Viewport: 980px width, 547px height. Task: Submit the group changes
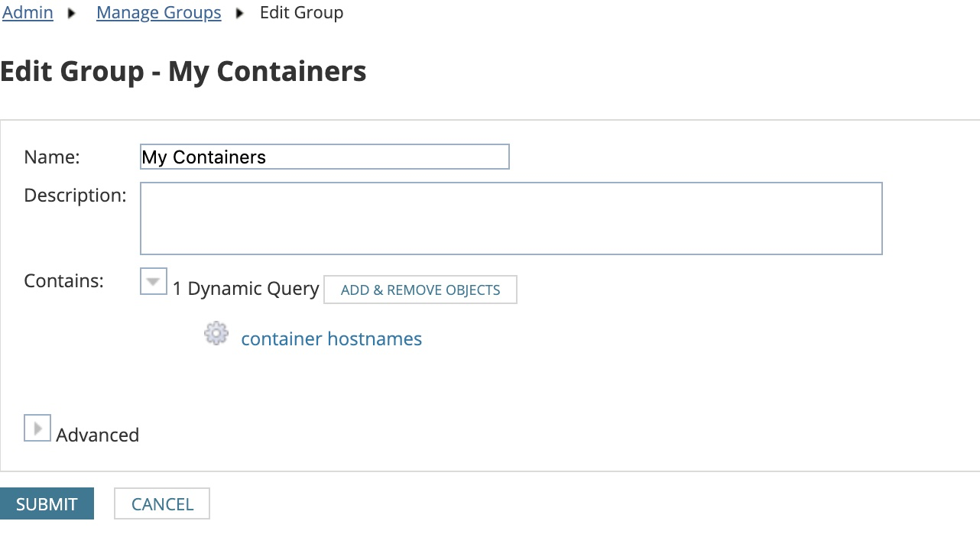47,504
